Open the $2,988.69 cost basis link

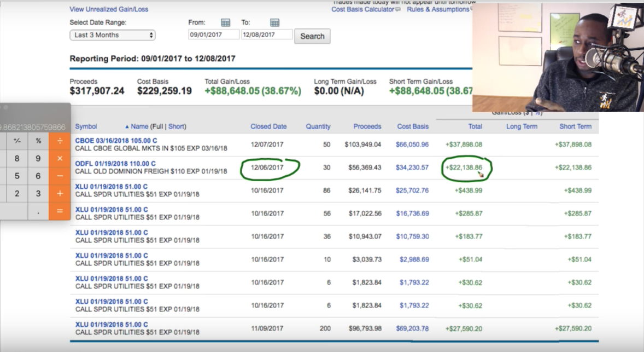414,260
